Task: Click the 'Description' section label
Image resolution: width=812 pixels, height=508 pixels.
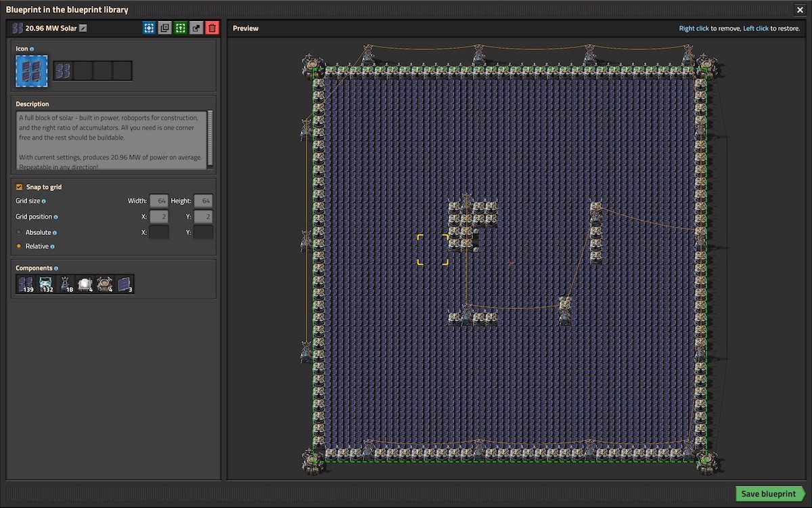Action: pos(32,104)
